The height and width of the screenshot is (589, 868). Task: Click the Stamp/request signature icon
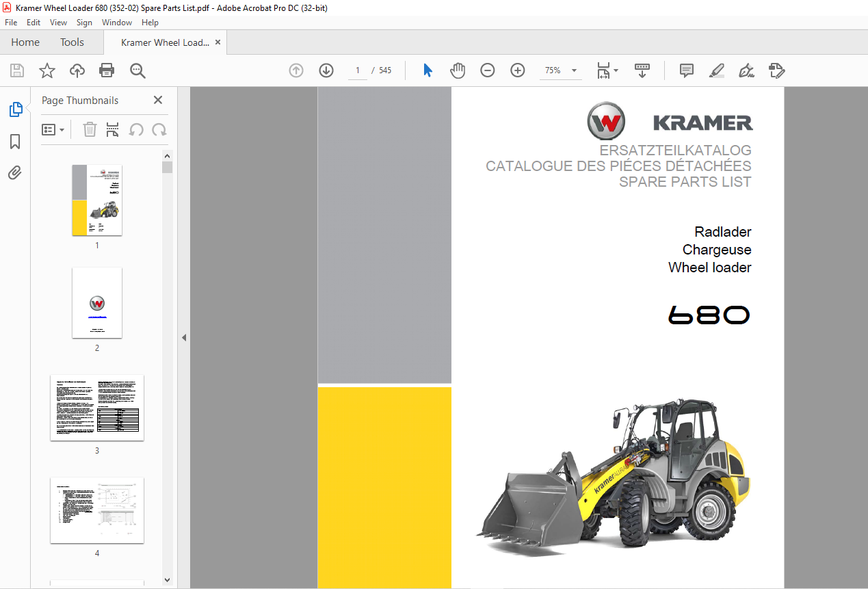tap(776, 70)
